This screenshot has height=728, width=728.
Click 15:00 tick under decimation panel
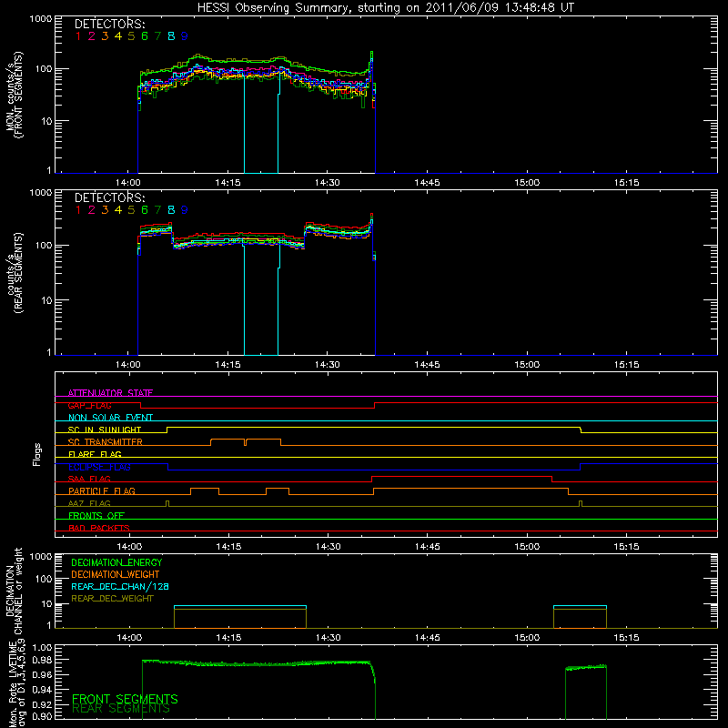(527, 638)
